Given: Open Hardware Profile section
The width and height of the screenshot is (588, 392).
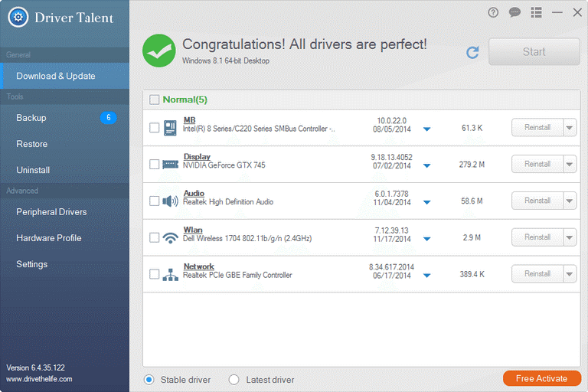Looking at the screenshot, I should [x=64, y=238].
